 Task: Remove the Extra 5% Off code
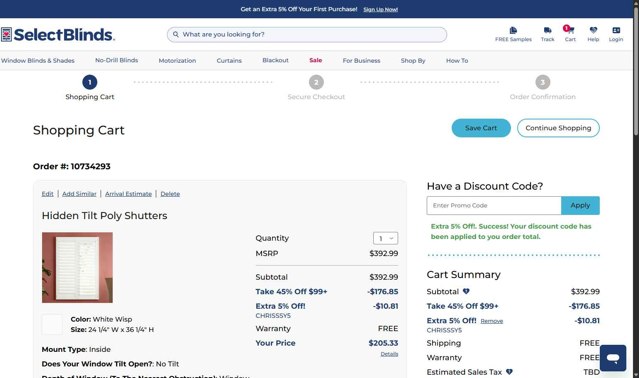coord(491,321)
